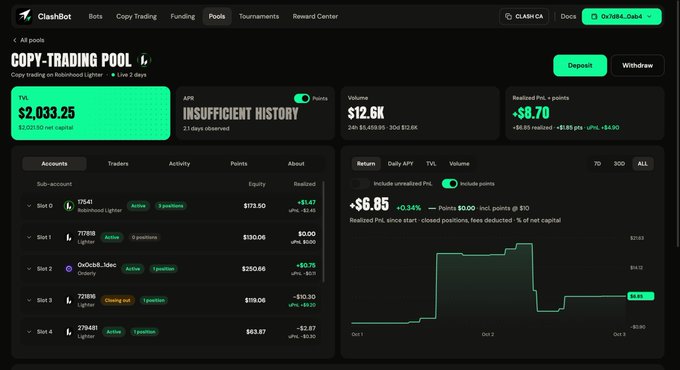Select the Pools nav item

[x=217, y=16]
